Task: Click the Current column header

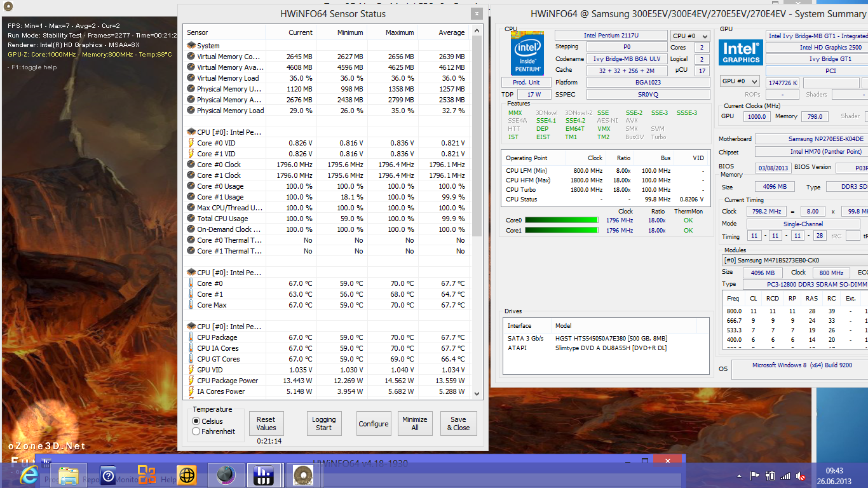Action: (x=291, y=32)
